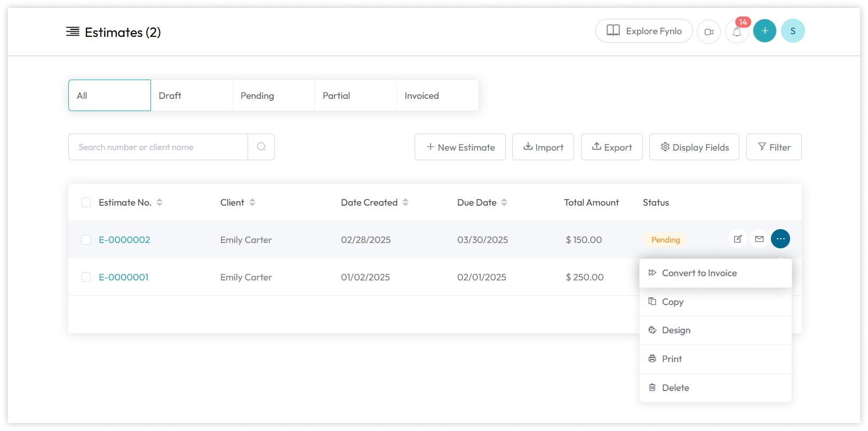Tick the select-all checkbox in header
The height and width of the screenshot is (431, 868).
point(86,202)
